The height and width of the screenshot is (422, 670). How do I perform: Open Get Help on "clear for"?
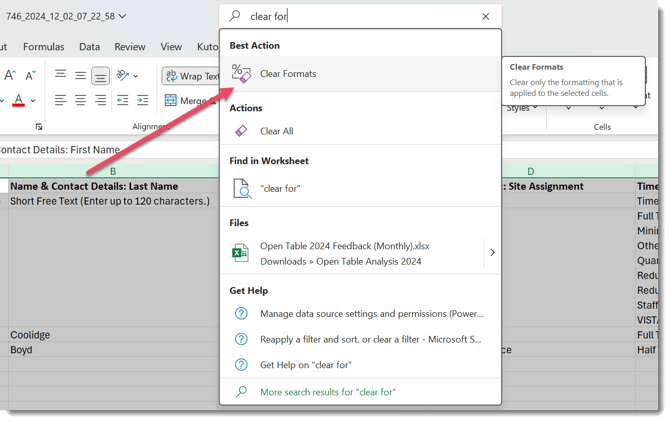305,365
